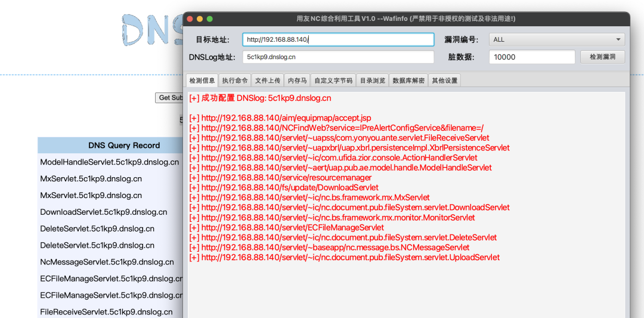The width and height of the screenshot is (644, 318).
Task: Click the ActionHandlerServlet result line
Action: click(333, 158)
